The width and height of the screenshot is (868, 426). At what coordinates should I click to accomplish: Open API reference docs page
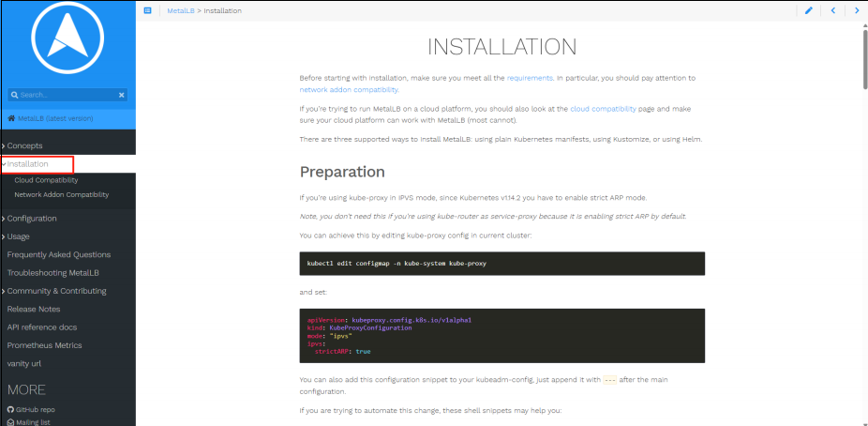click(42, 327)
